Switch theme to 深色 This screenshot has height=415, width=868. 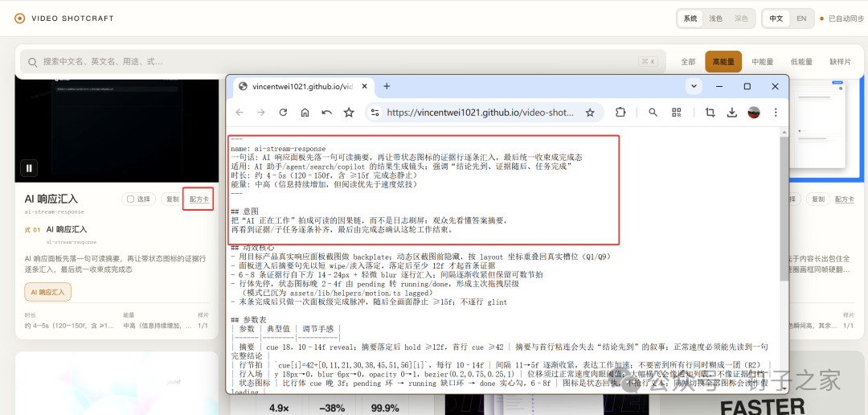tap(741, 18)
